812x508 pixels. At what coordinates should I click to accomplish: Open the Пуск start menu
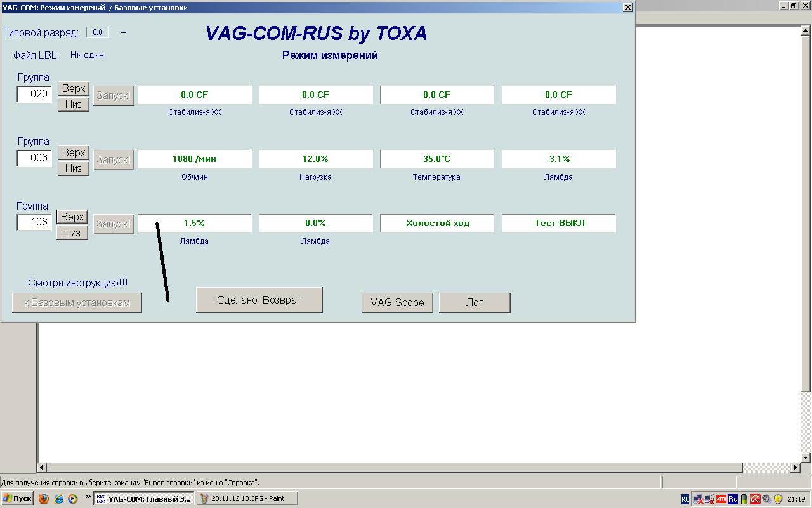pos(17,498)
